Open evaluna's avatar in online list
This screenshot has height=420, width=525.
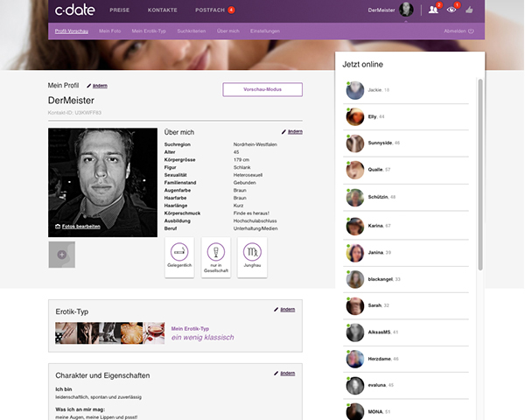[355, 386]
